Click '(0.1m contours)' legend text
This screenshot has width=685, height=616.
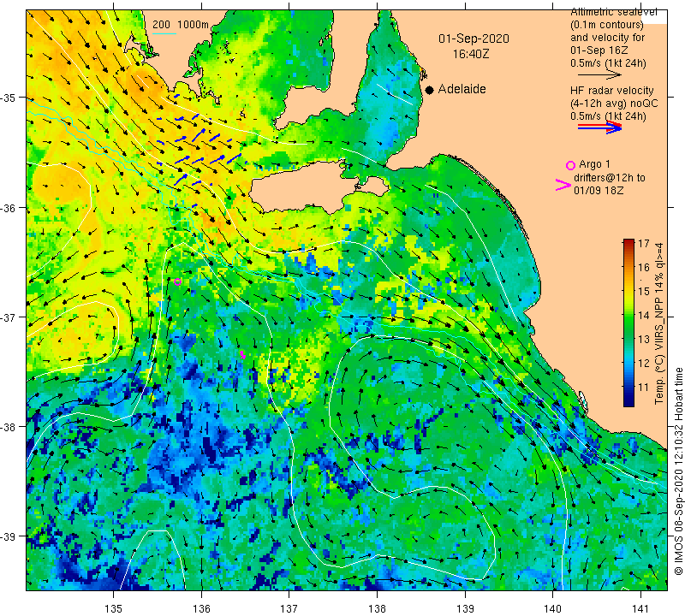click(607, 25)
